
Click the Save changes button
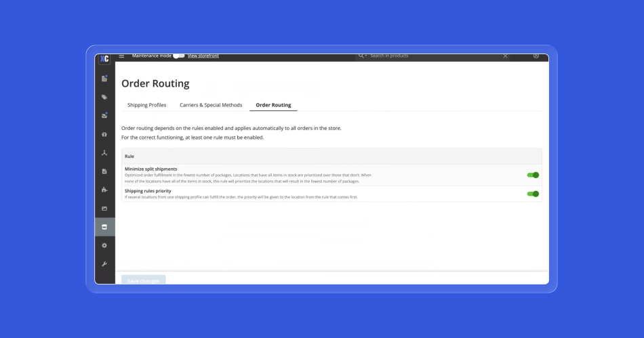coord(144,280)
